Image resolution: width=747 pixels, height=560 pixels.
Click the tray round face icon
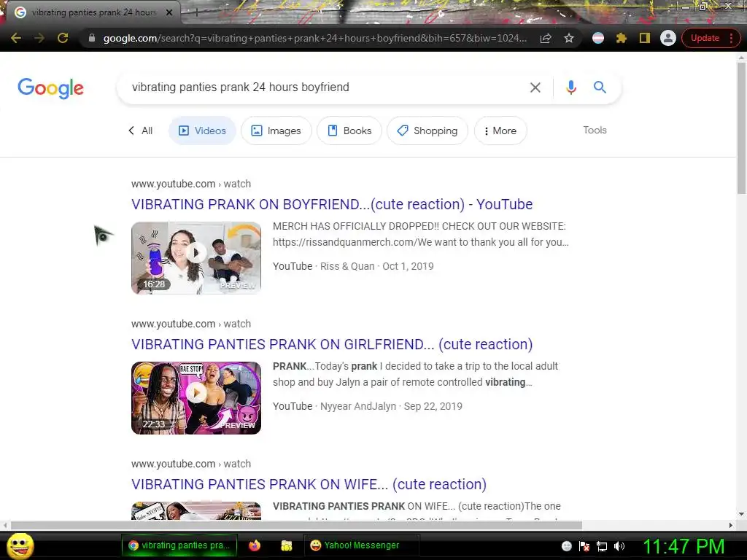[566, 546]
